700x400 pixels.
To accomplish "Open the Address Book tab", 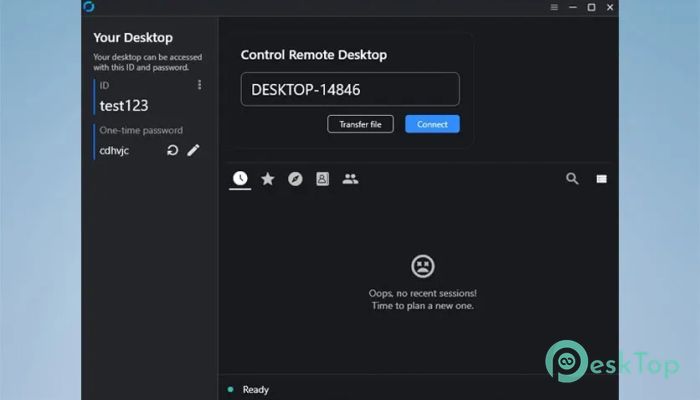I will point(322,179).
